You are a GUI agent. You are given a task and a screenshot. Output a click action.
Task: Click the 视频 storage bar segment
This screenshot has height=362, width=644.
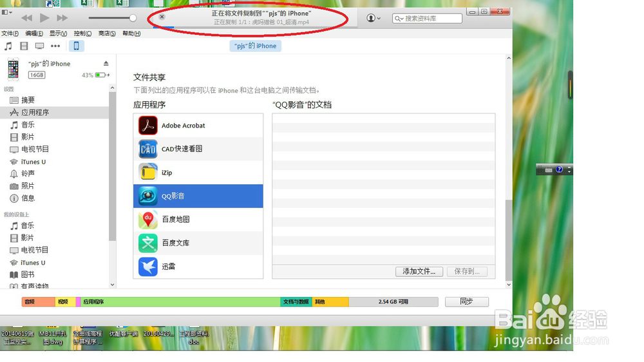click(x=65, y=301)
